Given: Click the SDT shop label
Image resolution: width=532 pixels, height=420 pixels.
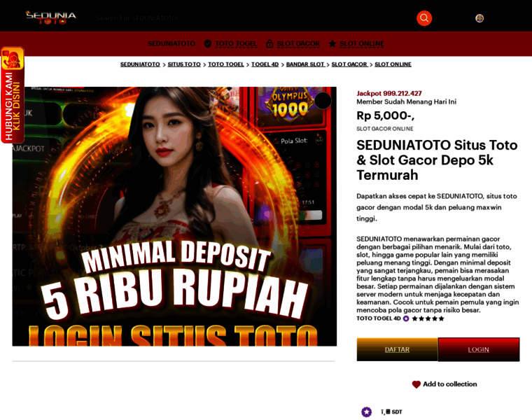Looking at the screenshot, I should [x=391, y=412].
